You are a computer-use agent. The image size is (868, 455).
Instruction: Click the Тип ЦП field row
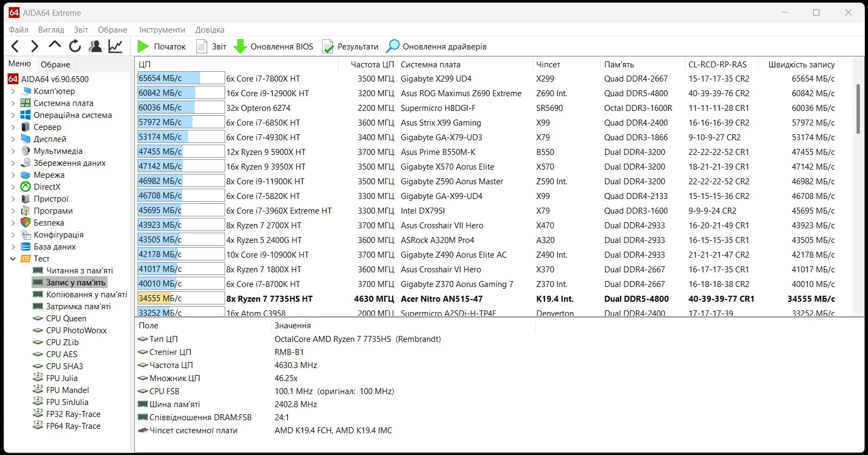[334, 339]
